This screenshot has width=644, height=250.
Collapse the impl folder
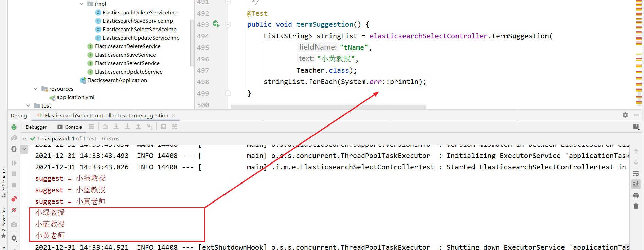tap(82, 4)
